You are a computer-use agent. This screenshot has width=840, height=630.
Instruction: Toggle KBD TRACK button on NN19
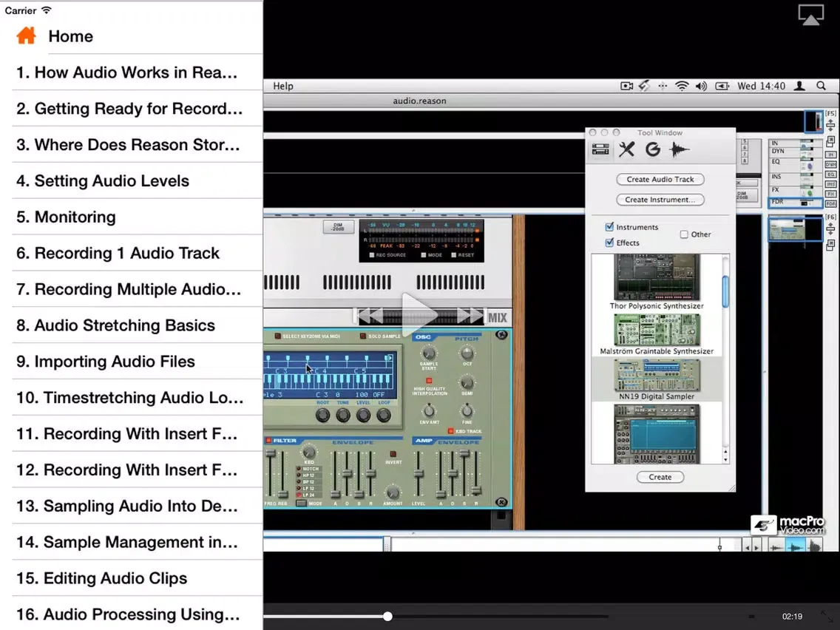coord(451,430)
